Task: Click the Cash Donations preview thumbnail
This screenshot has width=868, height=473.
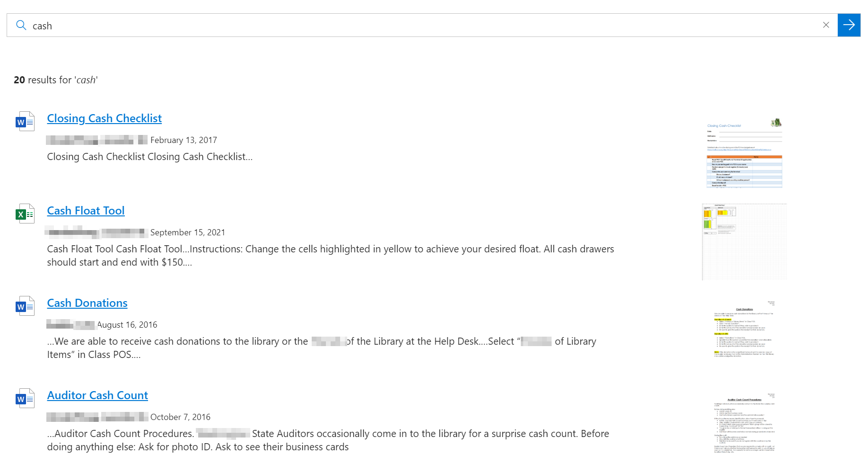Action: click(744, 329)
